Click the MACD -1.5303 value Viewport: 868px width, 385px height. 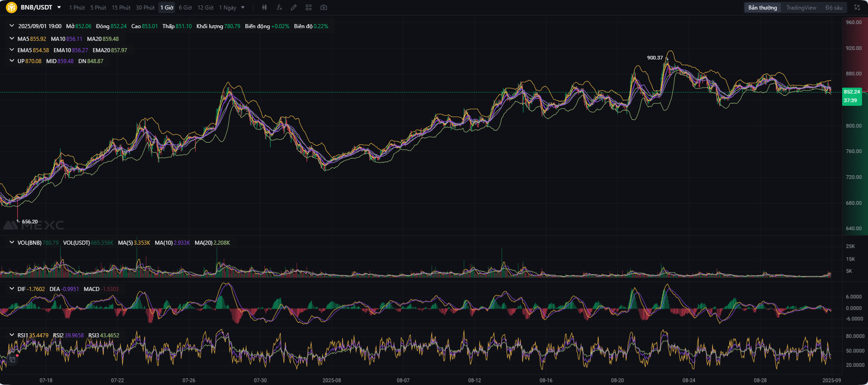(101, 289)
